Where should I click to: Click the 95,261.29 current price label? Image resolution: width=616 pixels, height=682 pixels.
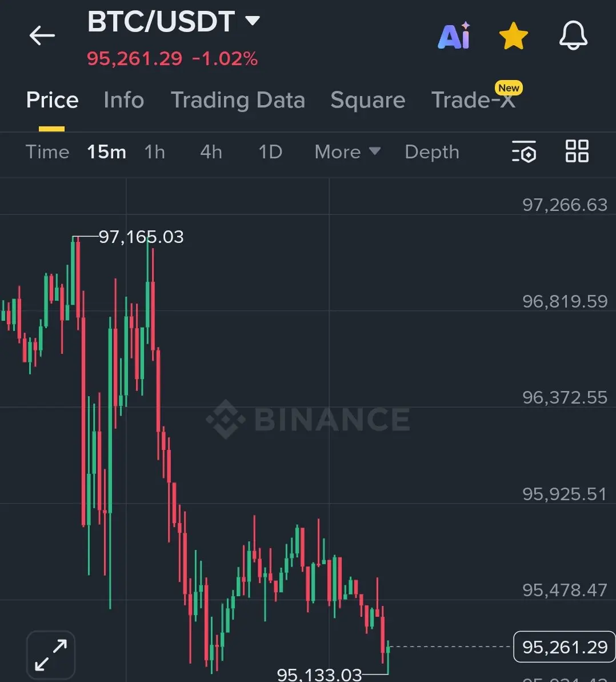coord(564,647)
